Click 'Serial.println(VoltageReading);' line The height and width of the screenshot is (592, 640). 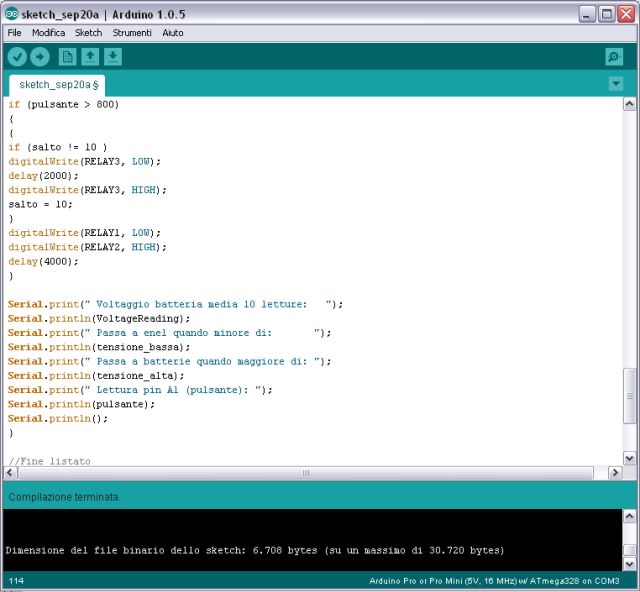pos(99,319)
